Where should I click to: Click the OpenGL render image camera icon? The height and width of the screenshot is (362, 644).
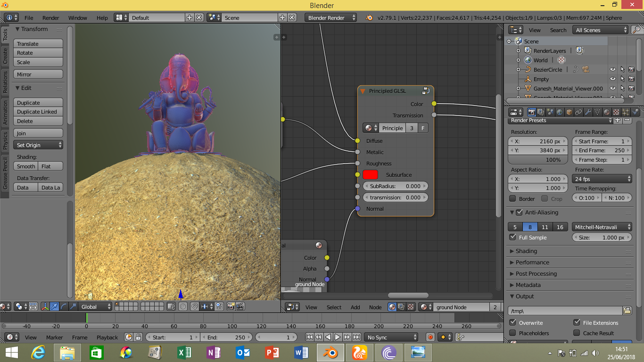[x=231, y=306]
